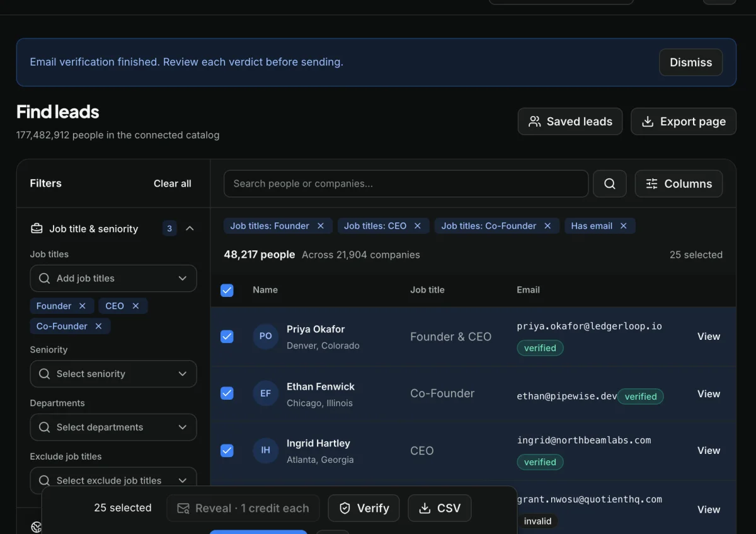Remove the Co-Founder tag in sidebar
The height and width of the screenshot is (534, 756).
[x=98, y=326]
